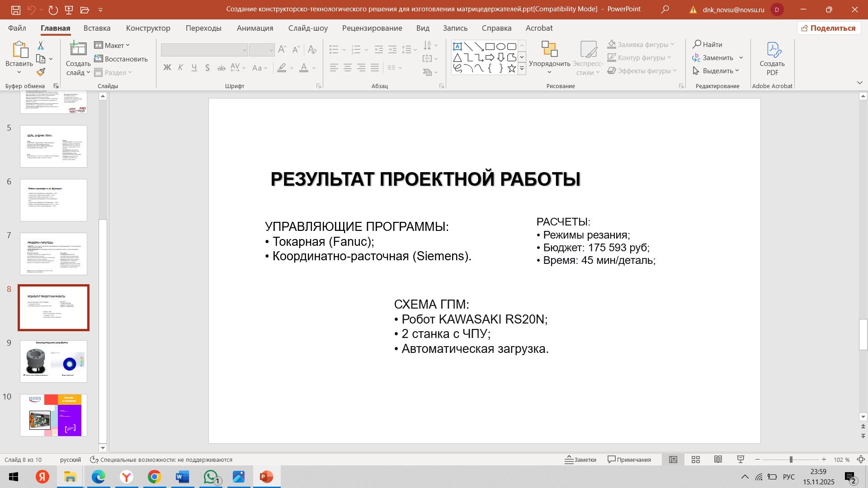Open Reading view from status bar
Image resolution: width=868 pixels, height=488 pixels.
point(718,460)
